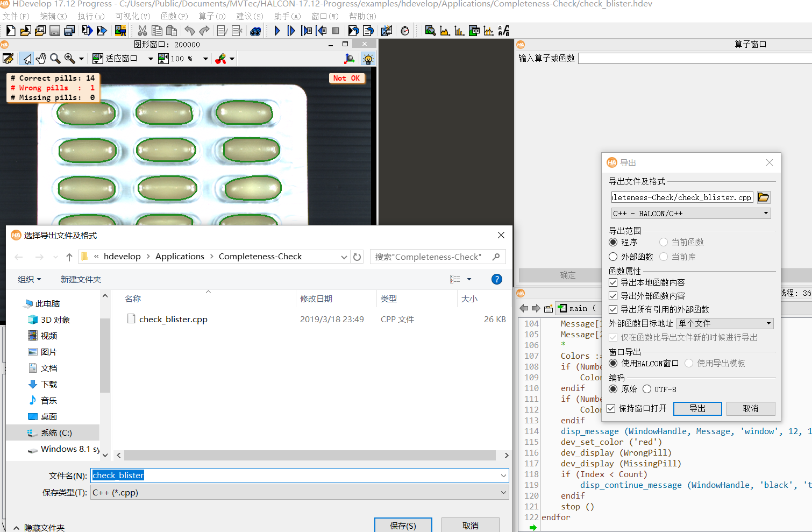Go up one folder level arrow
This screenshot has height=532, width=812.
[69, 257]
